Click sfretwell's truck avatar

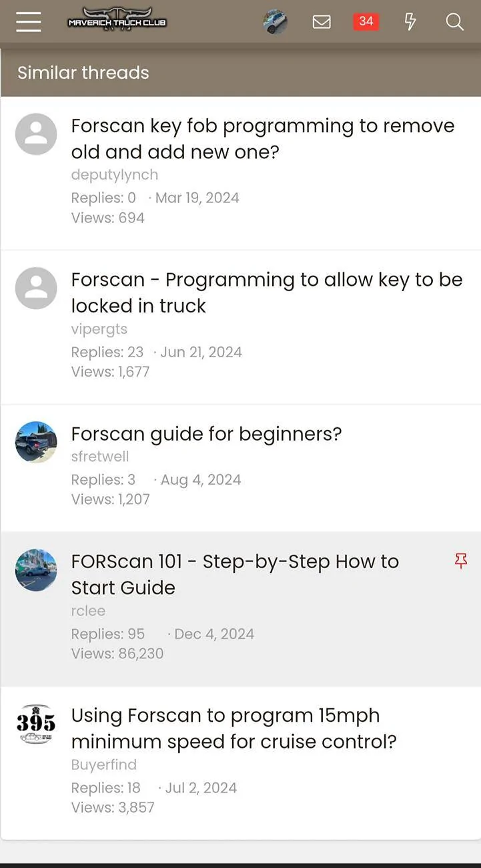point(36,442)
